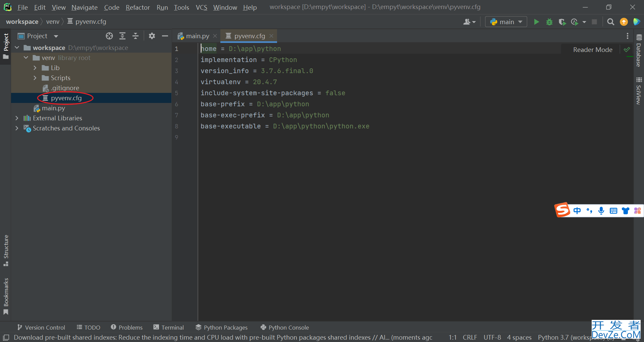Image resolution: width=644 pixels, height=342 pixels.
Task: Collapse the workspace root folder
Action: pos(17,48)
